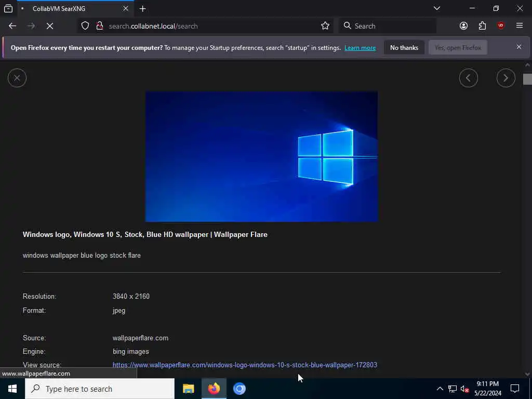Open a new tab
Image resolution: width=532 pixels, height=399 pixels.
[x=142, y=9]
